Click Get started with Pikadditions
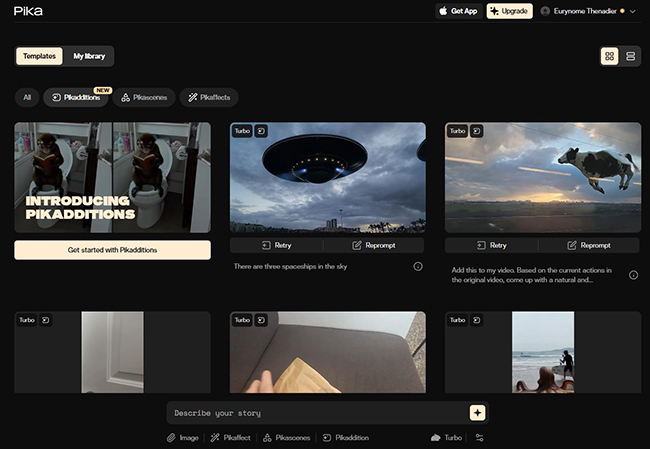 point(112,250)
